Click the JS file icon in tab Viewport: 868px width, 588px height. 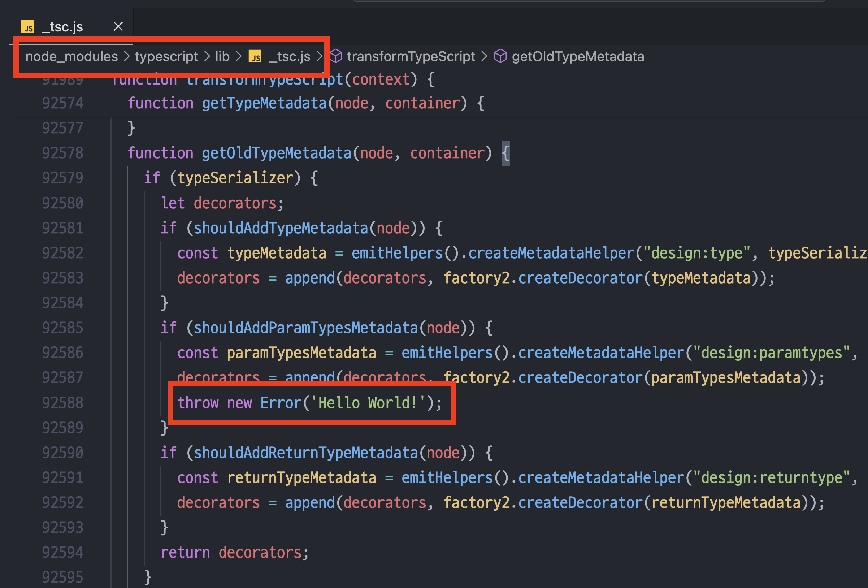coord(28,27)
